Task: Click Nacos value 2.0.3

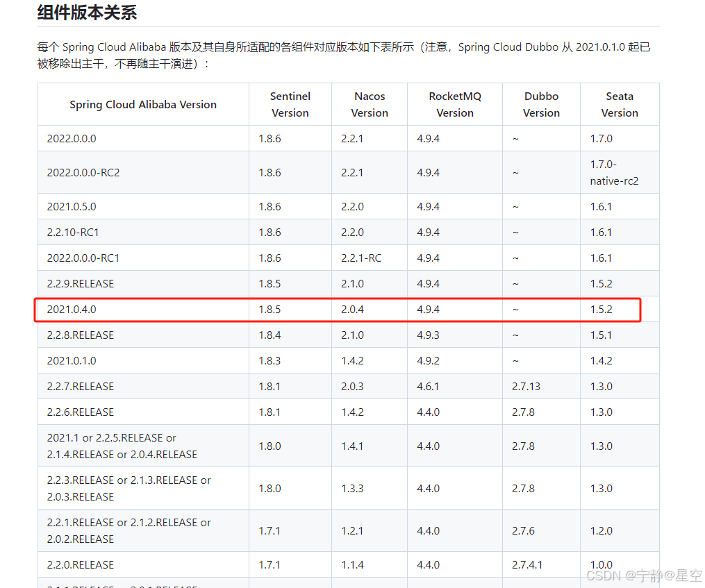Action: pyautogui.click(x=352, y=386)
